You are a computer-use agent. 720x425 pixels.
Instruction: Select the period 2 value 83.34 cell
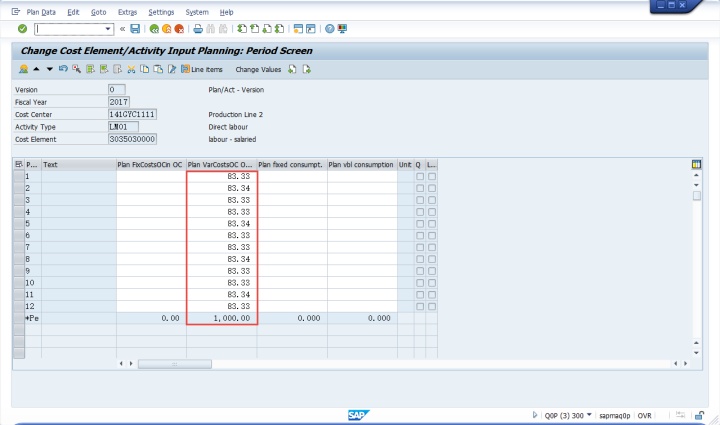tap(221, 188)
